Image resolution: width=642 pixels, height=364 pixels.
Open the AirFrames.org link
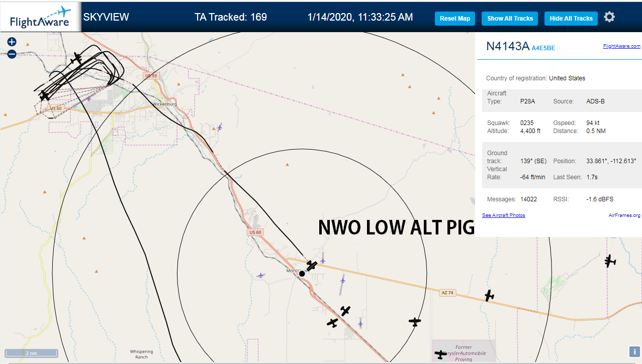tap(624, 215)
